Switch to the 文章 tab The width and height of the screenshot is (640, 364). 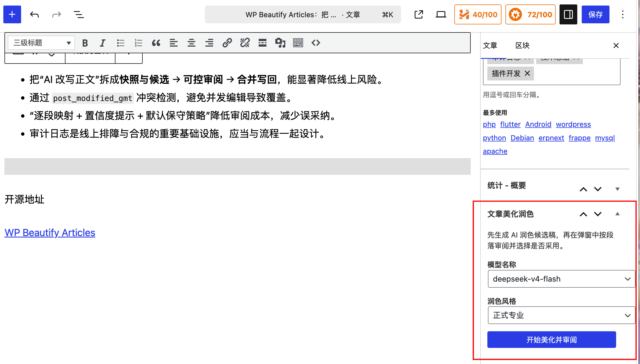490,46
